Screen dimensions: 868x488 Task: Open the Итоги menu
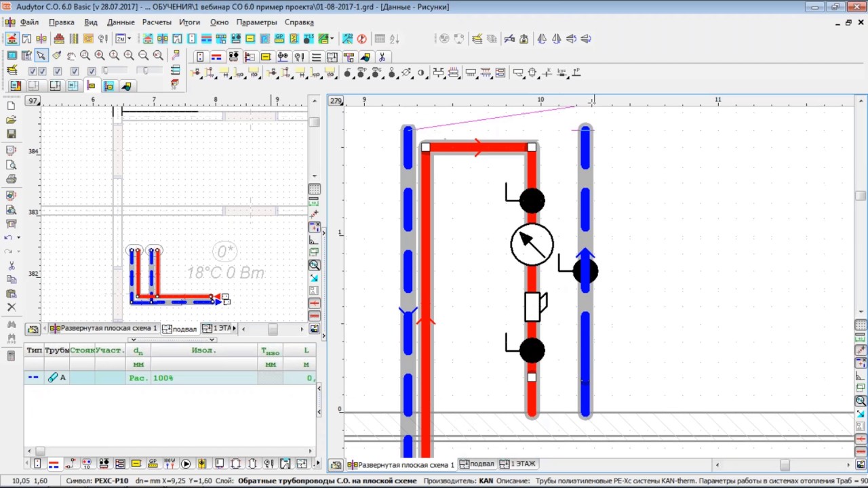(x=190, y=22)
